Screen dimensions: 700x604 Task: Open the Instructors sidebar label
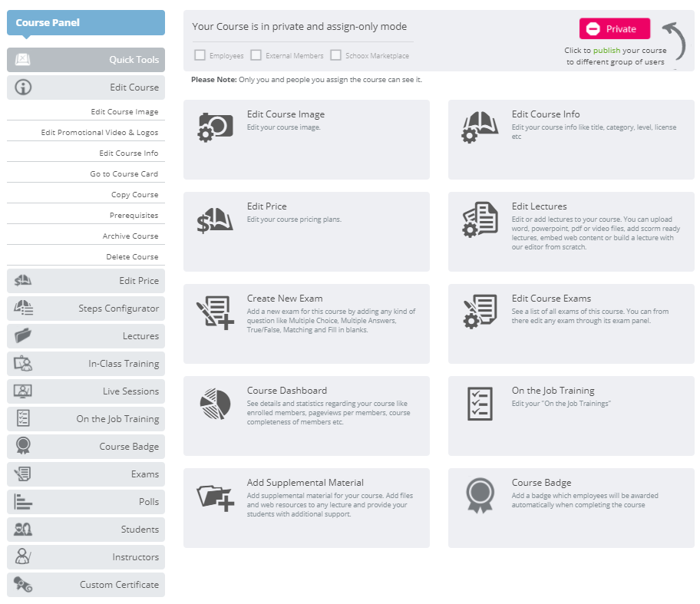click(x=135, y=557)
